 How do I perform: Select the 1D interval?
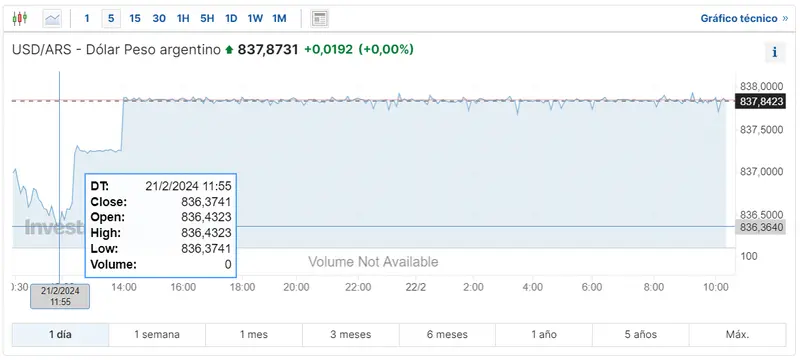231,19
